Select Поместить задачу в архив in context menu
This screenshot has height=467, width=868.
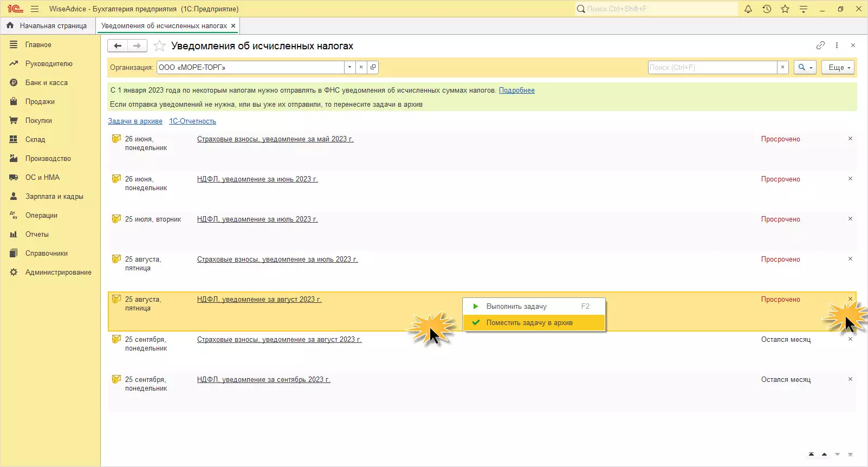click(534, 323)
